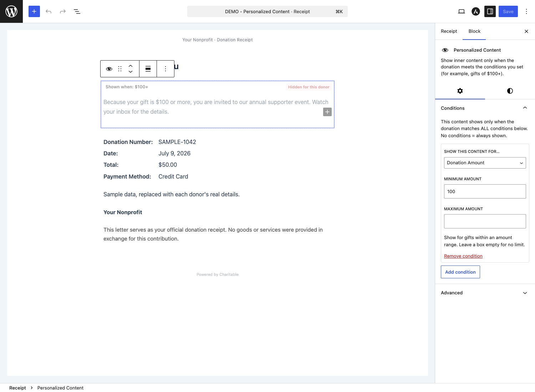This screenshot has width=535, height=392.
Task: Open the block toolbar options menu
Action: [x=165, y=69]
